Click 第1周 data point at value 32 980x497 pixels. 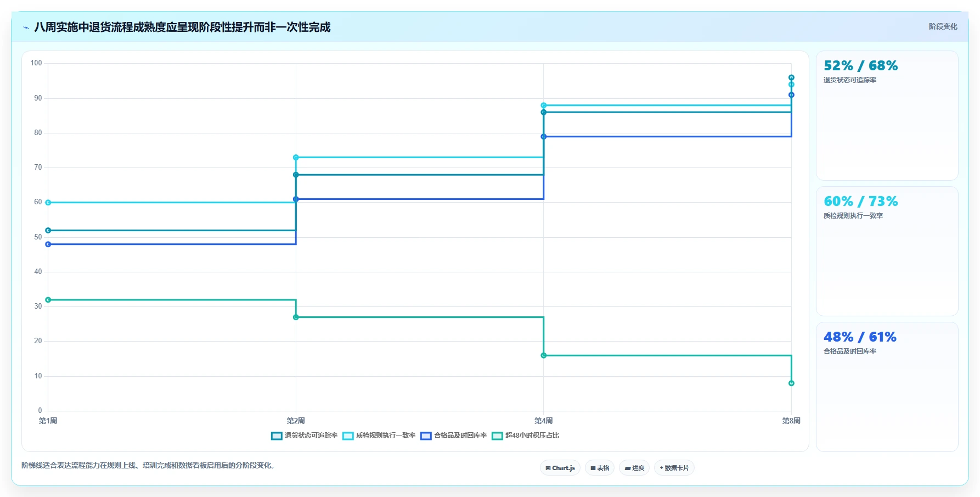[x=48, y=300]
